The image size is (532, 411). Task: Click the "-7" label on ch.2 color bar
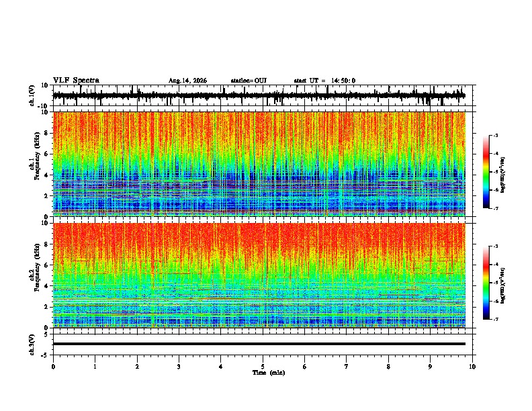click(x=496, y=319)
